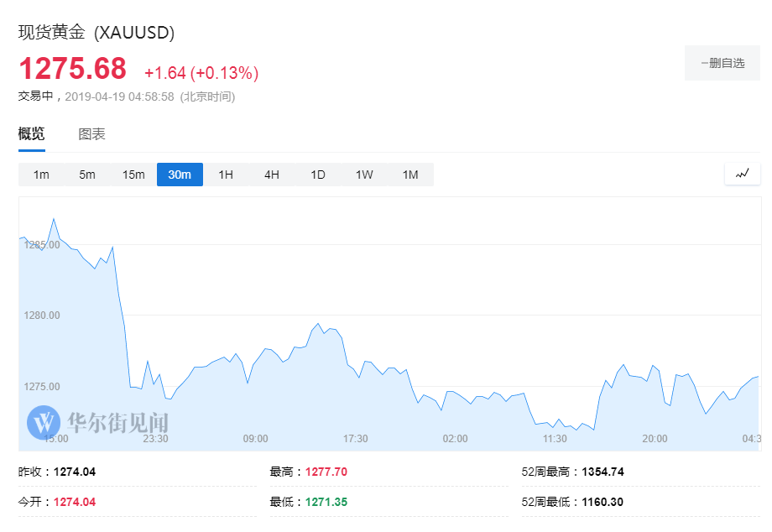772x532 pixels.
Task: Select the 1W timeframe
Action: point(363,174)
